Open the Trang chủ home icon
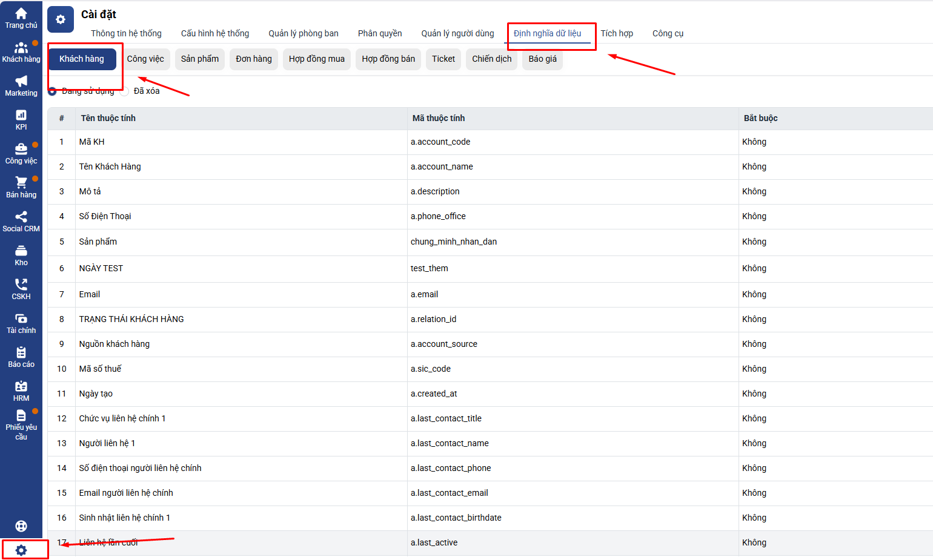Image resolution: width=933 pixels, height=560 pixels. coord(21,18)
